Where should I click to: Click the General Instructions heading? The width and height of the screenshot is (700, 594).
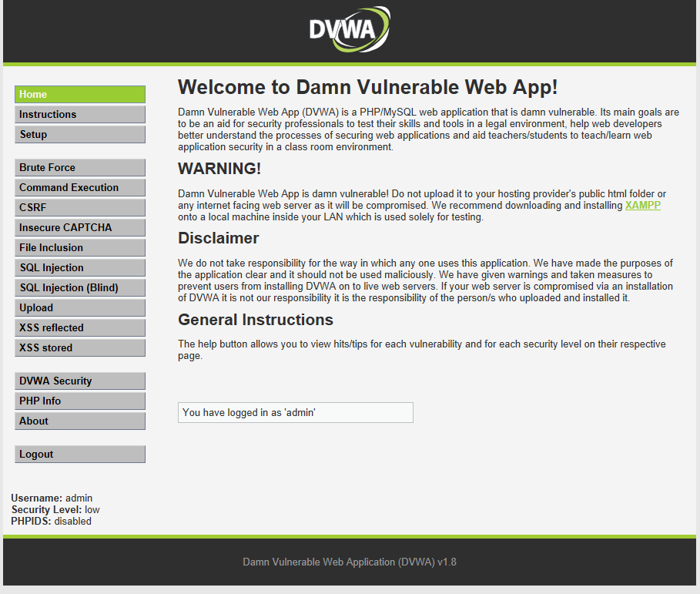pyautogui.click(x=256, y=320)
